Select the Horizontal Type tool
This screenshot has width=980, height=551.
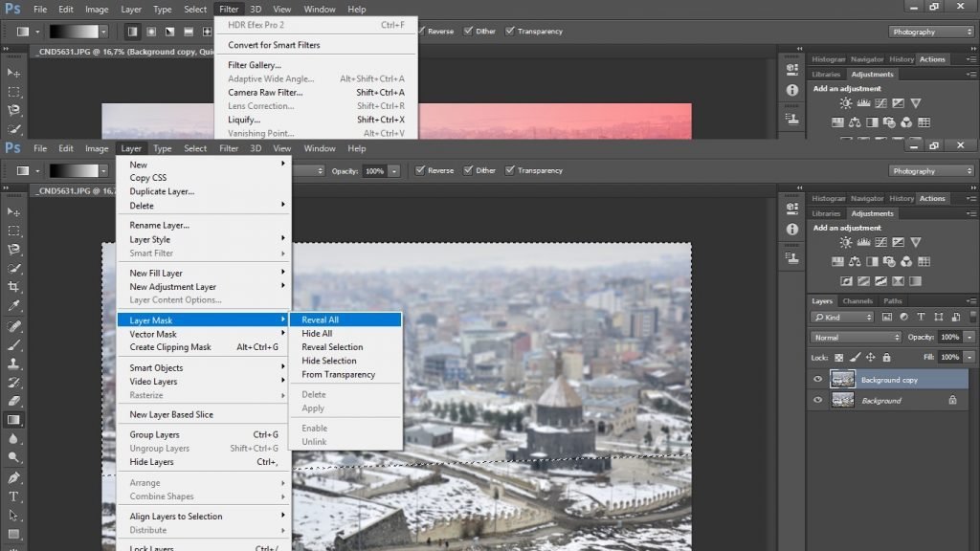click(x=13, y=496)
